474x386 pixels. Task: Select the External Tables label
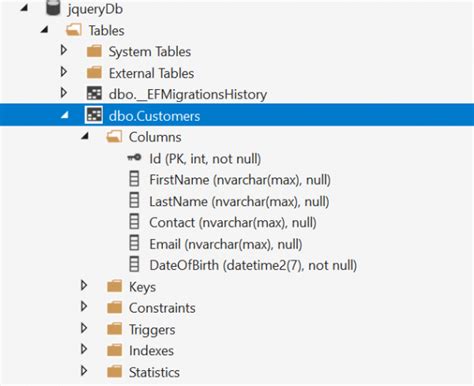(151, 73)
